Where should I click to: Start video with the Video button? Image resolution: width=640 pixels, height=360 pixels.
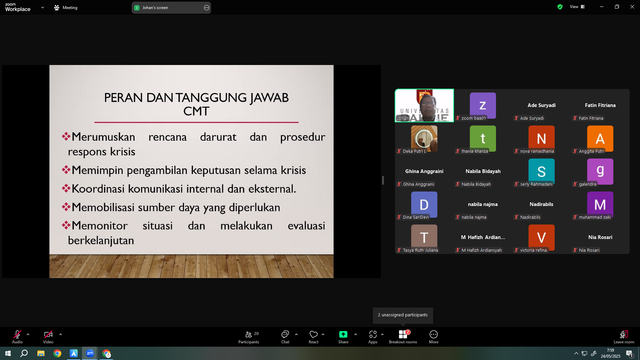[x=48, y=337]
